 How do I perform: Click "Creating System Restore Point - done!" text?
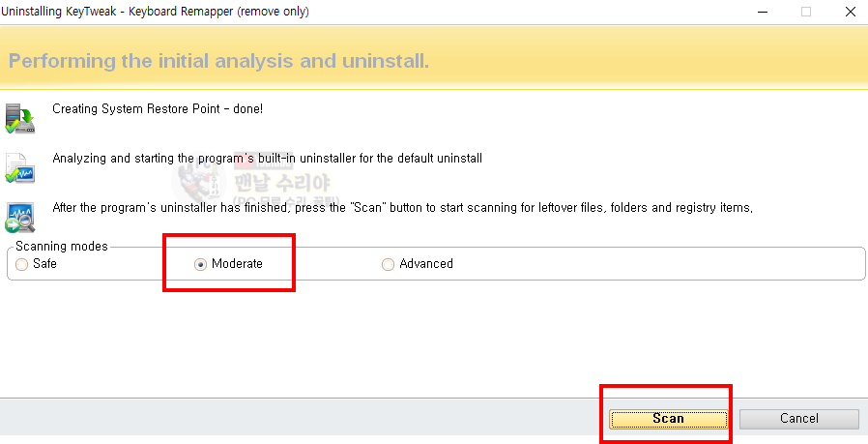click(x=158, y=108)
